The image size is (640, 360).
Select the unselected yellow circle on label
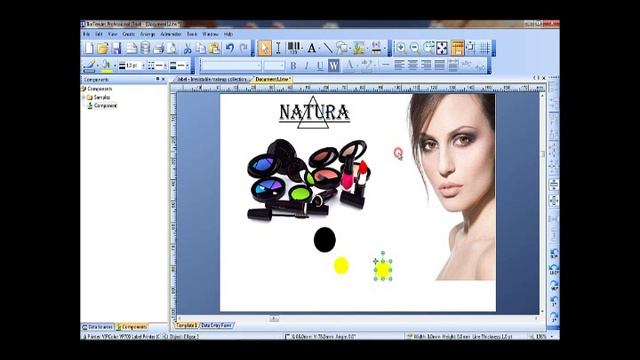click(341, 265)
